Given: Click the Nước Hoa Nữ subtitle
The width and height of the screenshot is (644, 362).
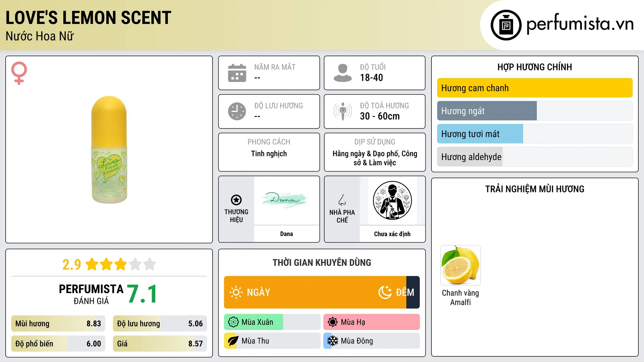Looking at the screenshot, I should 40,36.
